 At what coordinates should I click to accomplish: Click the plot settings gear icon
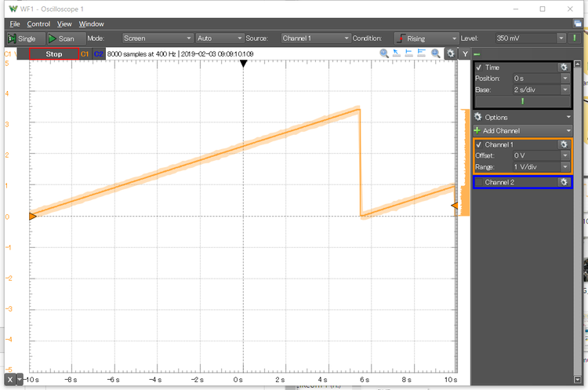pos(450,53)
